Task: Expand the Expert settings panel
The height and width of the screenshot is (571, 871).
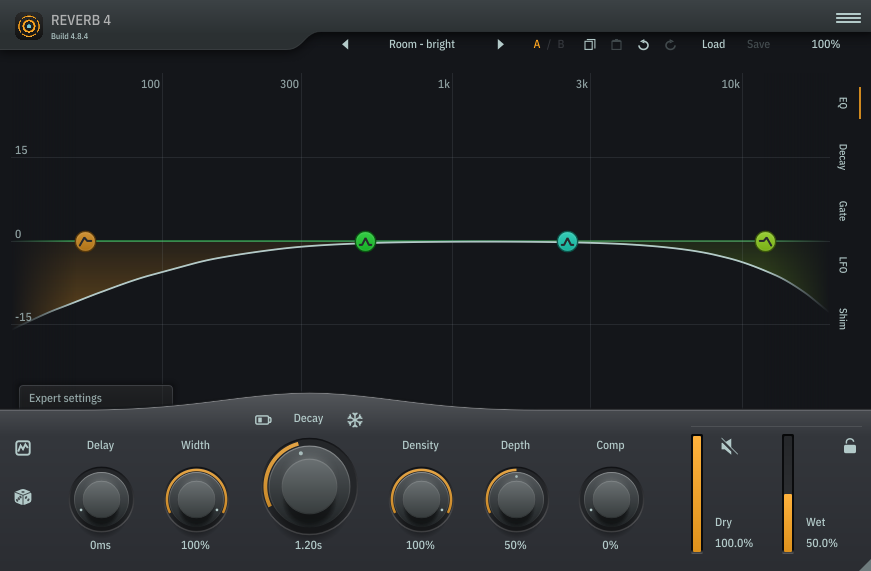Action: 95,398
